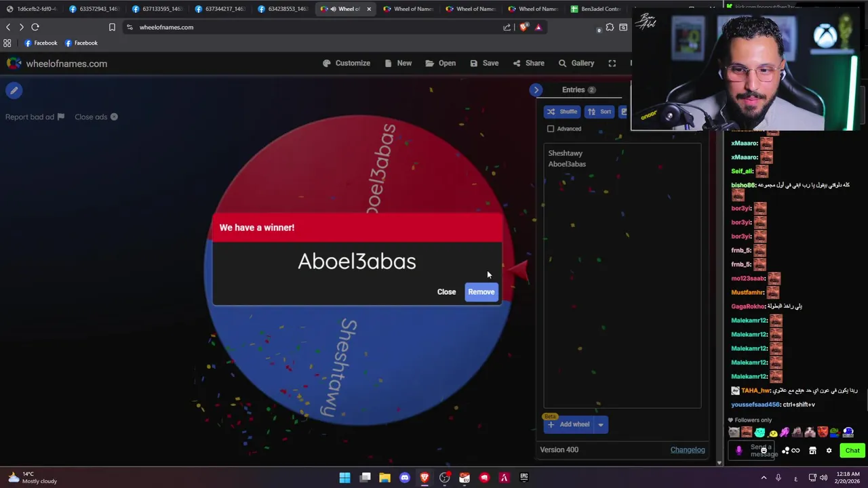Switch to 637133595 Facebook tab

156,9
